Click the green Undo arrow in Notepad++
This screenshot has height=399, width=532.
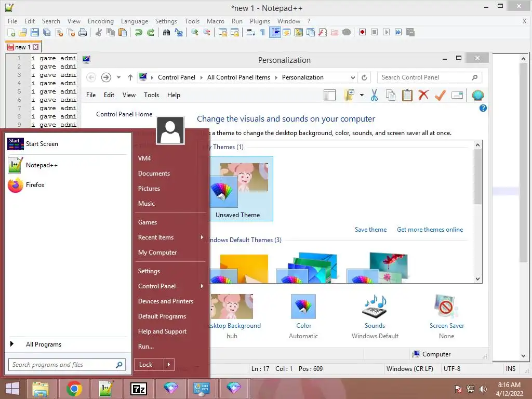point(138,32)
